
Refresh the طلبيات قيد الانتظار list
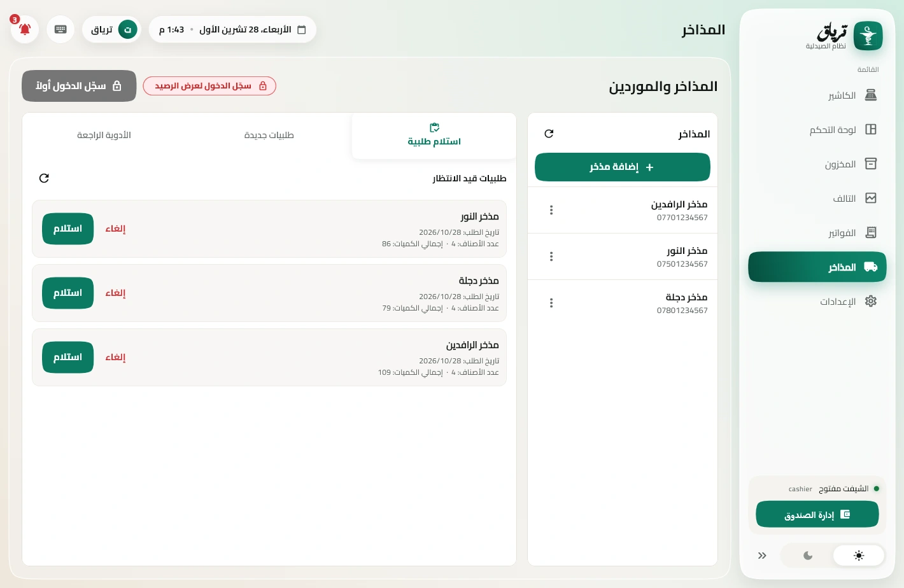(x=44, y=178)
